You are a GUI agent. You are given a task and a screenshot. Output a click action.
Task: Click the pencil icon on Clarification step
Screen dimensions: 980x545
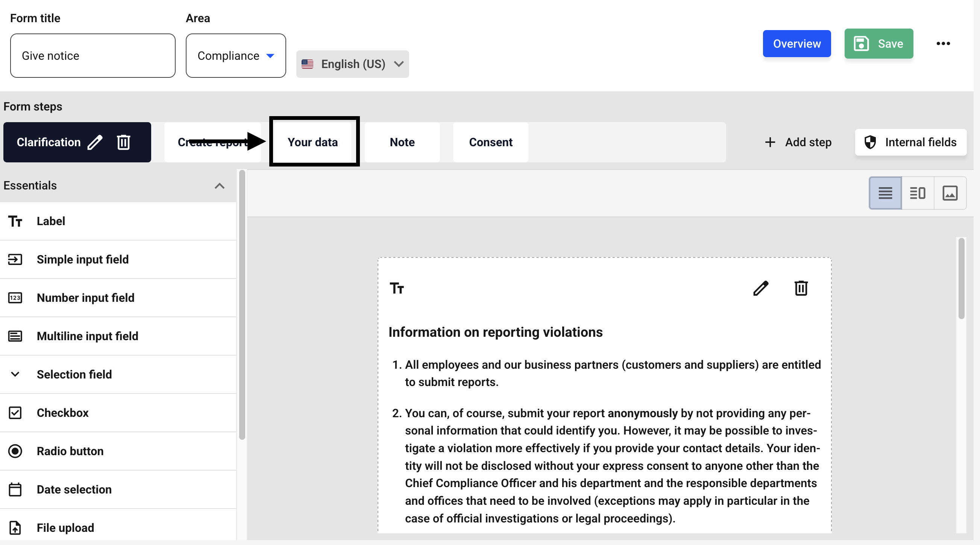[95, 142]
